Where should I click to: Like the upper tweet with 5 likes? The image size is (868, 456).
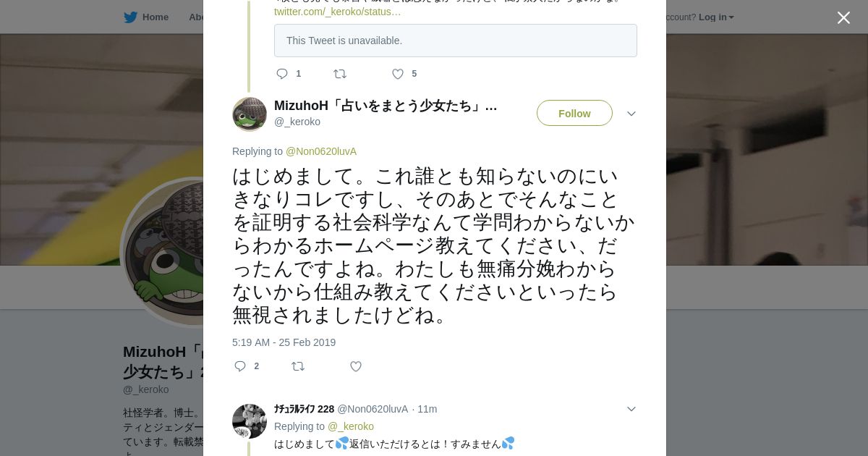[398, 74]
